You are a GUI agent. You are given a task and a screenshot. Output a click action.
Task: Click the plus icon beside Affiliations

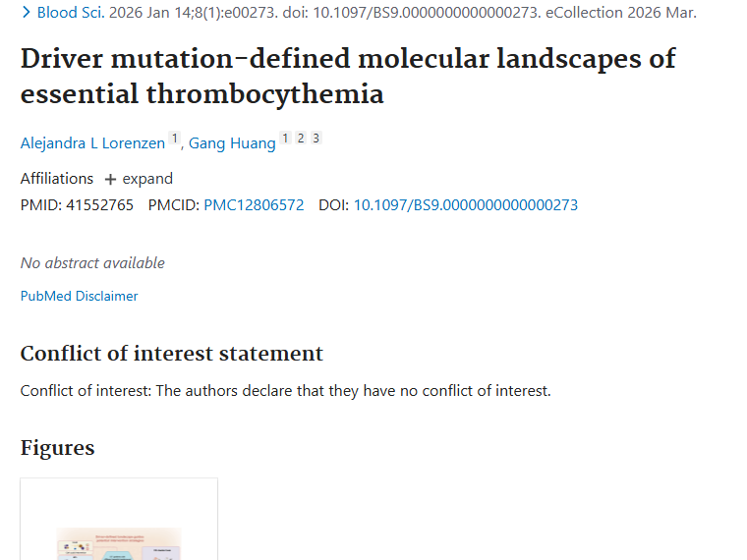(110, 179)
